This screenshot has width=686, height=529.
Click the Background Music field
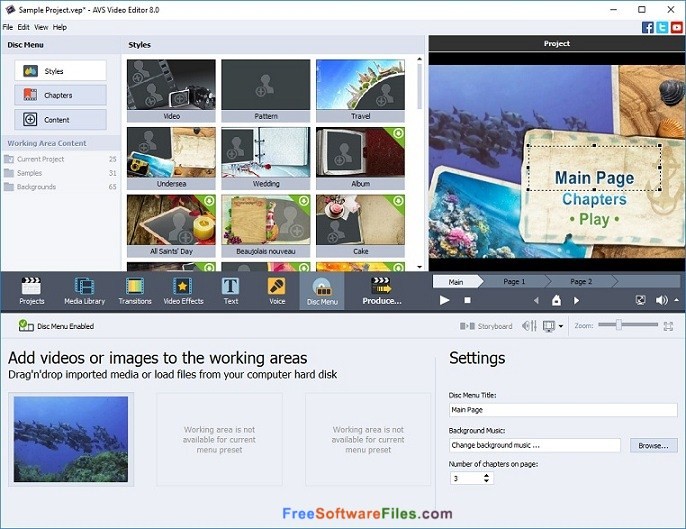point(535,445)
